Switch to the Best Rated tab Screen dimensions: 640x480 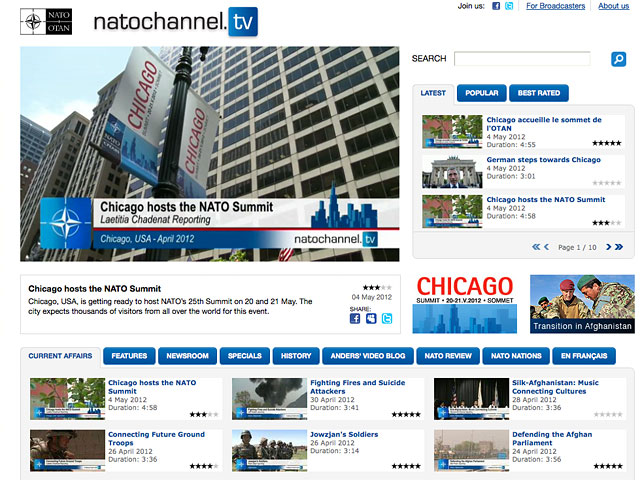538,93
